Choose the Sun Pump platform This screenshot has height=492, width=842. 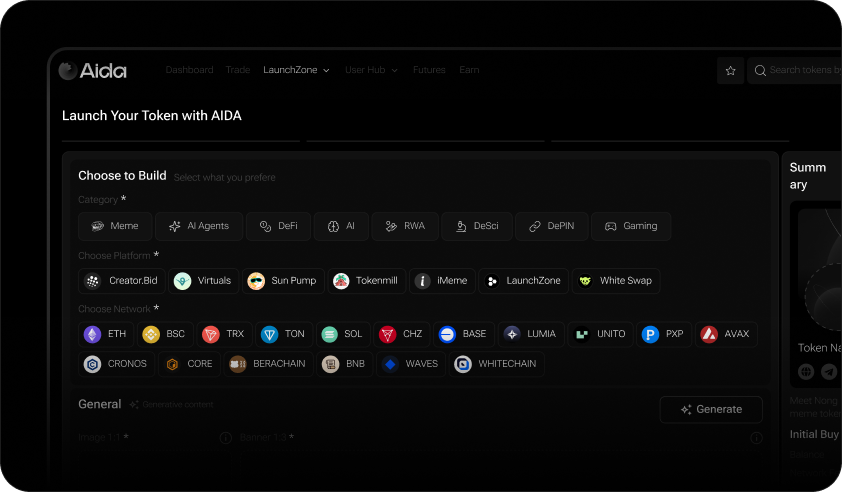point(284,280)
